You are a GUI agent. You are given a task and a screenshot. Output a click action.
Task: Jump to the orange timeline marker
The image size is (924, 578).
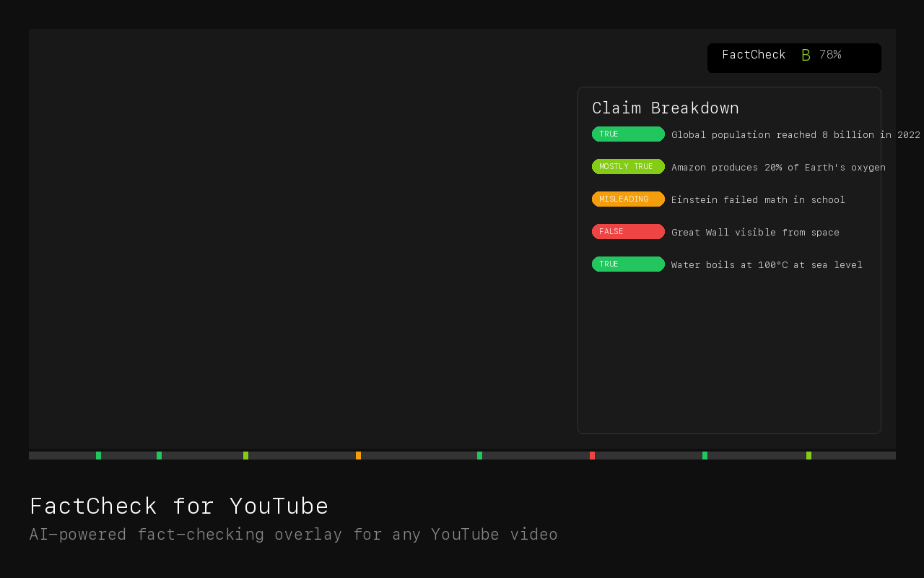click(358, 455)
